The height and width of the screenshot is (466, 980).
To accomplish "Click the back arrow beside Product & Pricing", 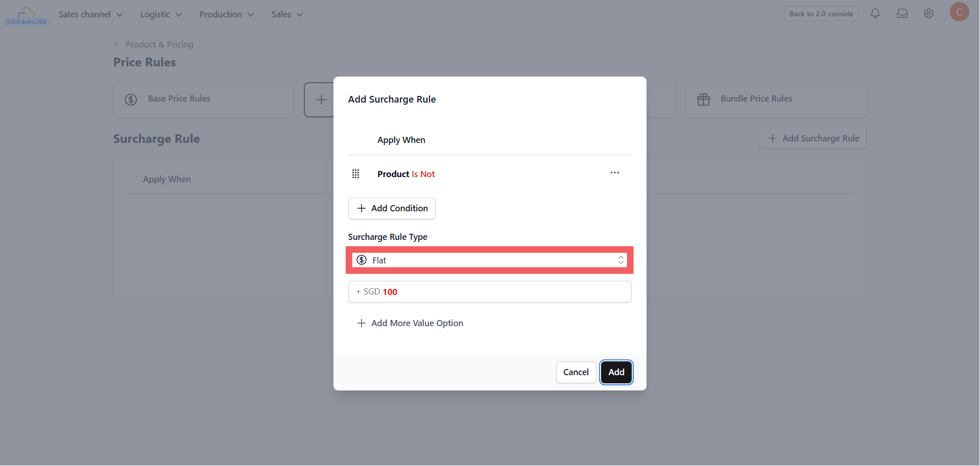I will click(116, 44).
